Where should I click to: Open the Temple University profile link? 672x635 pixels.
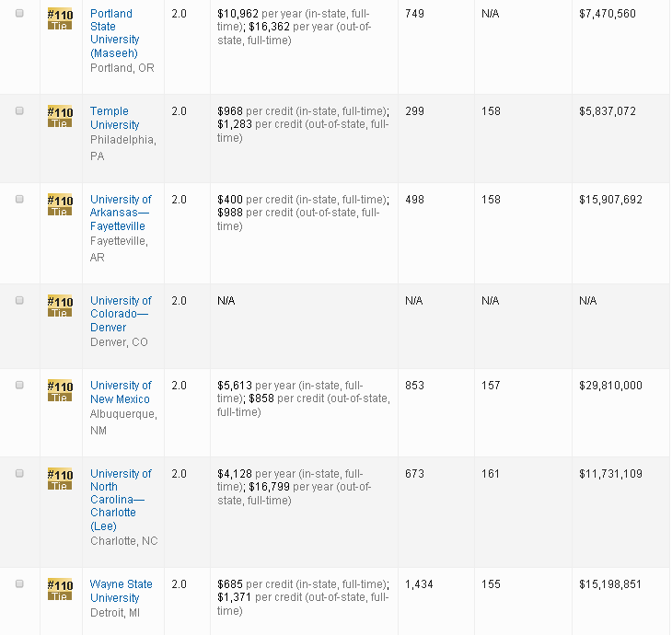pyautogui.click(x=114, y=118)
